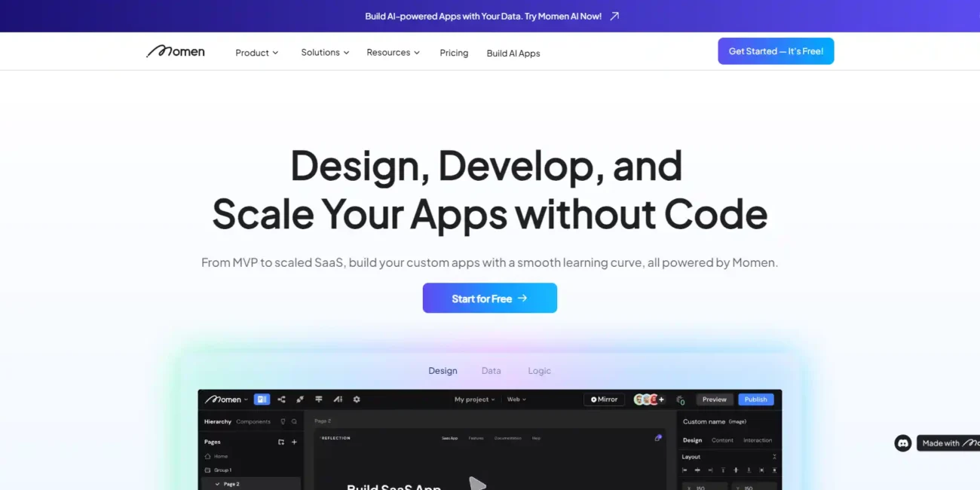Select the Home page in hierarchy
Viewport: 980px width, 490px height.
pyautogui.click(x=216, y=456)
